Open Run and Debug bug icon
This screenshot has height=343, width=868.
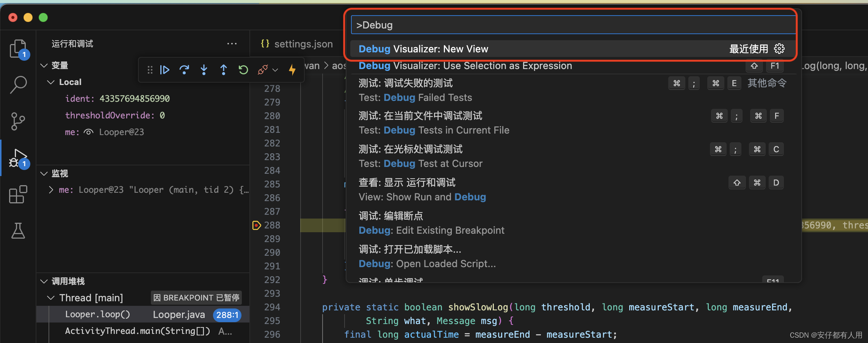(18, 158)
